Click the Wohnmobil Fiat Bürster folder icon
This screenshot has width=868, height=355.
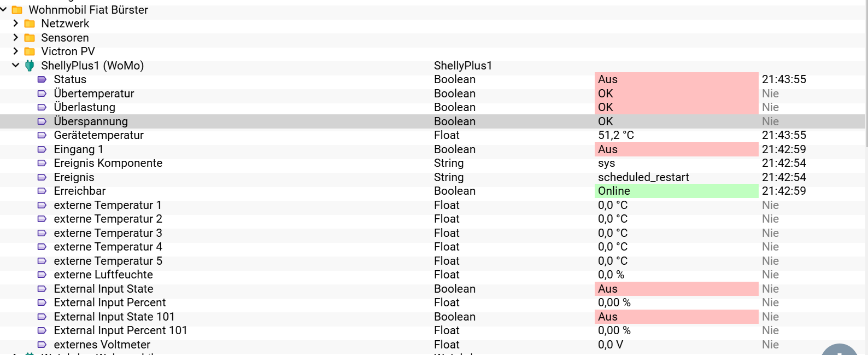17,10
